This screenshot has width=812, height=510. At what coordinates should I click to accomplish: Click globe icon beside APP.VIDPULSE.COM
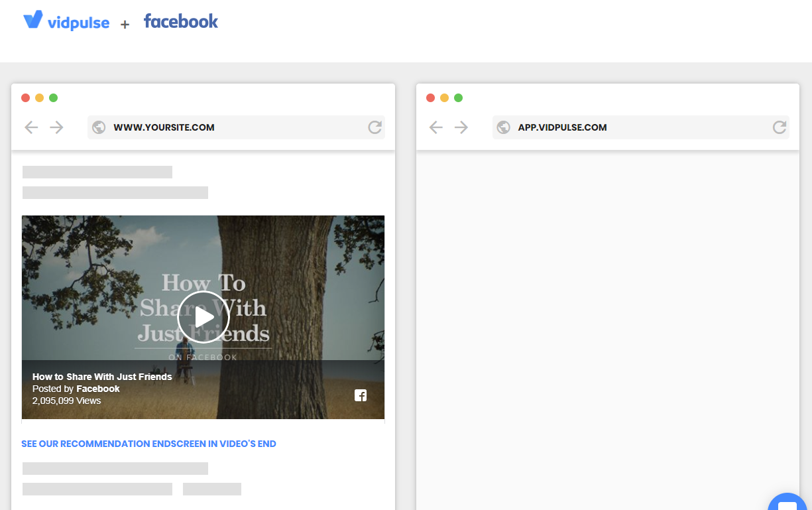[504, 127]
